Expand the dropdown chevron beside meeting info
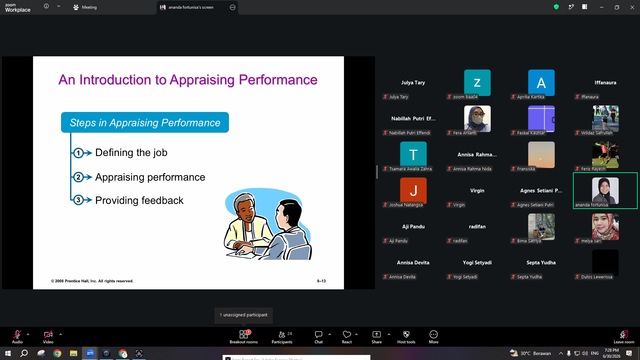The image size is (640, 360). point(58,7)
